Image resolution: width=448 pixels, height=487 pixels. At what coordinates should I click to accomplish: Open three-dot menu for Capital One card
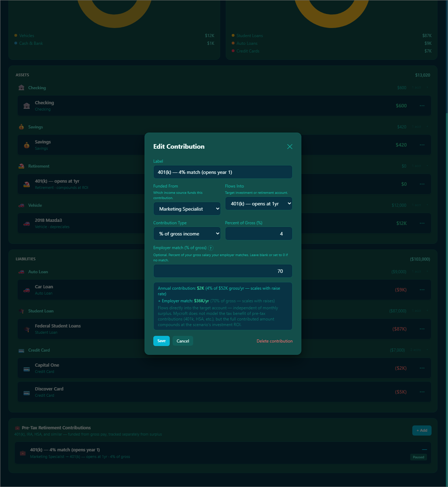[x=422, y=368]
